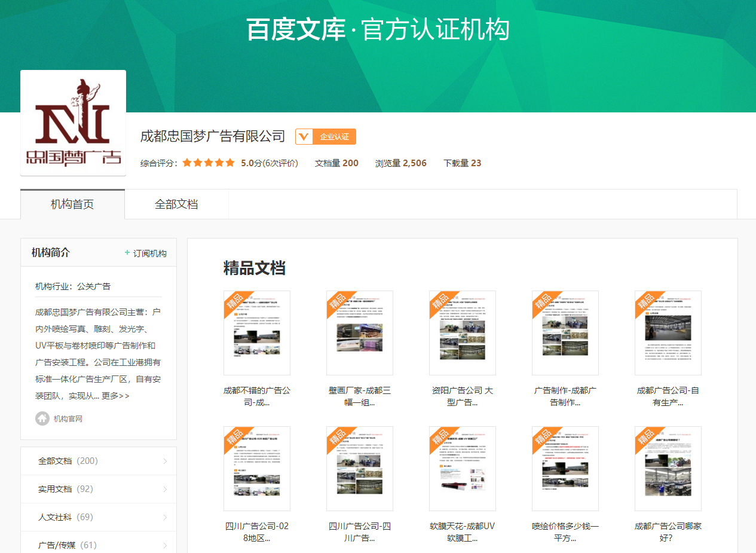Click the 机构行业：公关广告 line
756x553 pixels.
pyautogui.click(x=73, y=286)
